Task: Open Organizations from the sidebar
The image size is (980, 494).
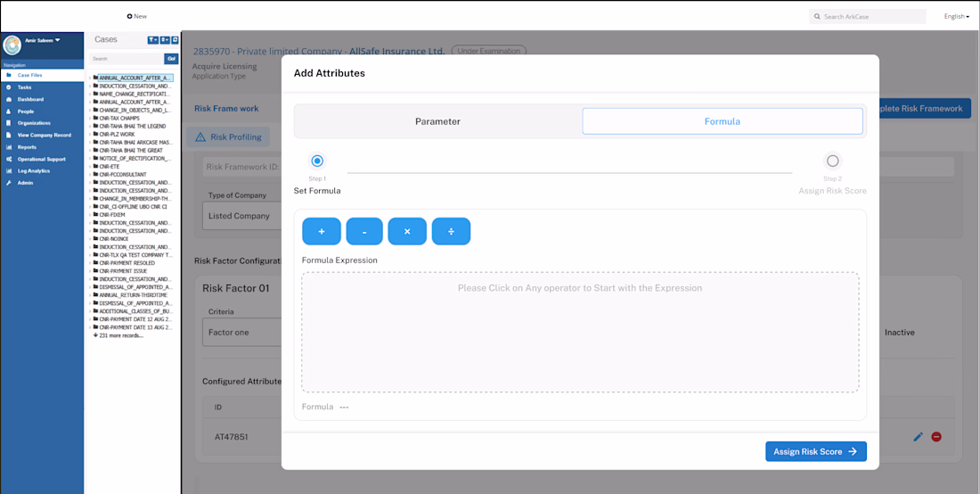Action: 42,123
